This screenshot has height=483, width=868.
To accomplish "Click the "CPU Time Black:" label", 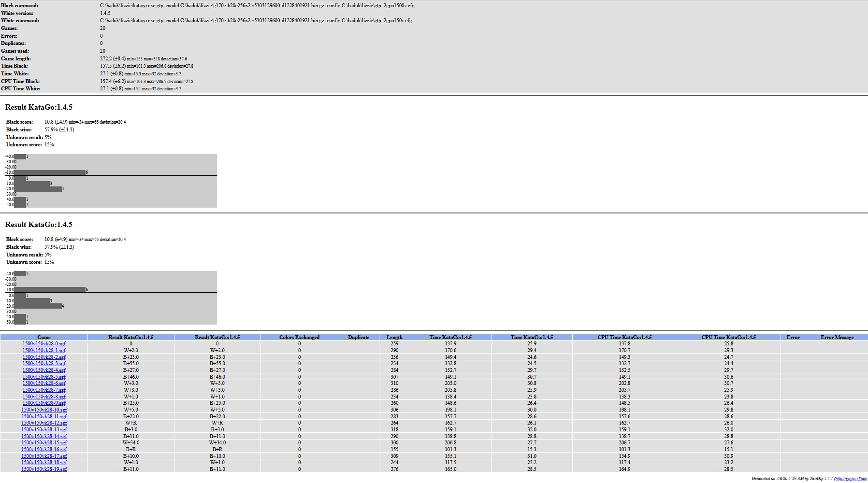I will [20, 81].
